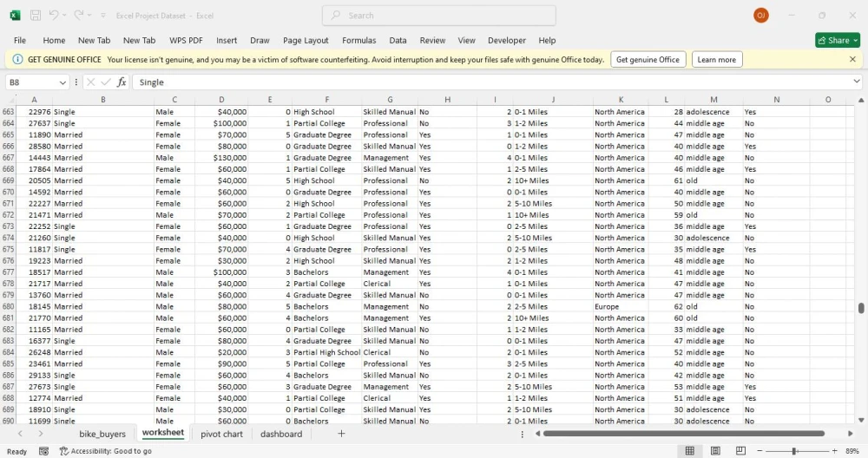Dismiss the genuine Office warning bar

pos(852,60)
